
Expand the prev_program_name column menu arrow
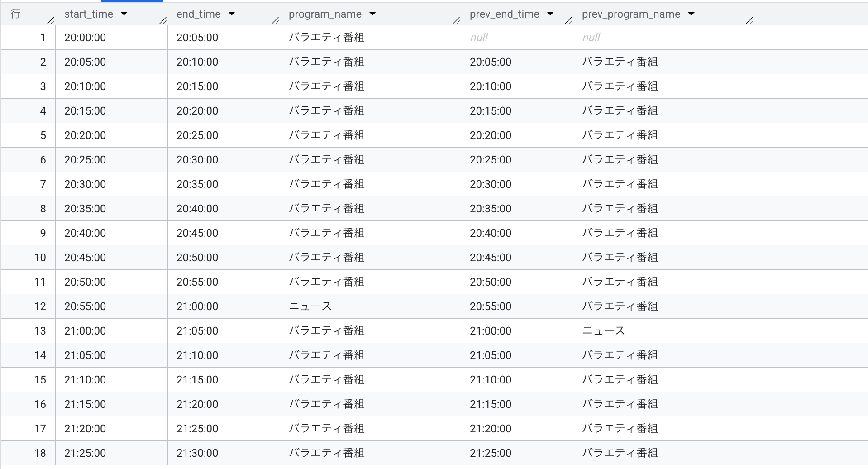[x=691, y=14]
